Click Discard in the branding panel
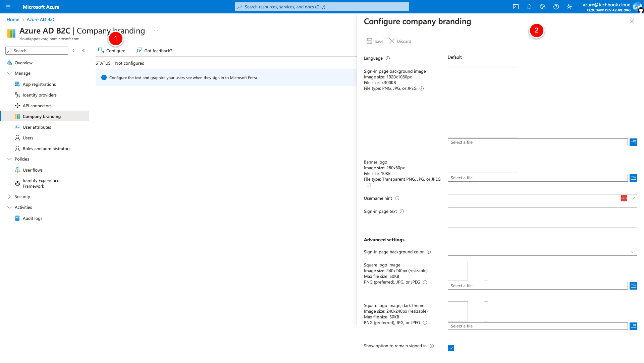The height and width of the screenshot is (363, 644). (400, 41)
